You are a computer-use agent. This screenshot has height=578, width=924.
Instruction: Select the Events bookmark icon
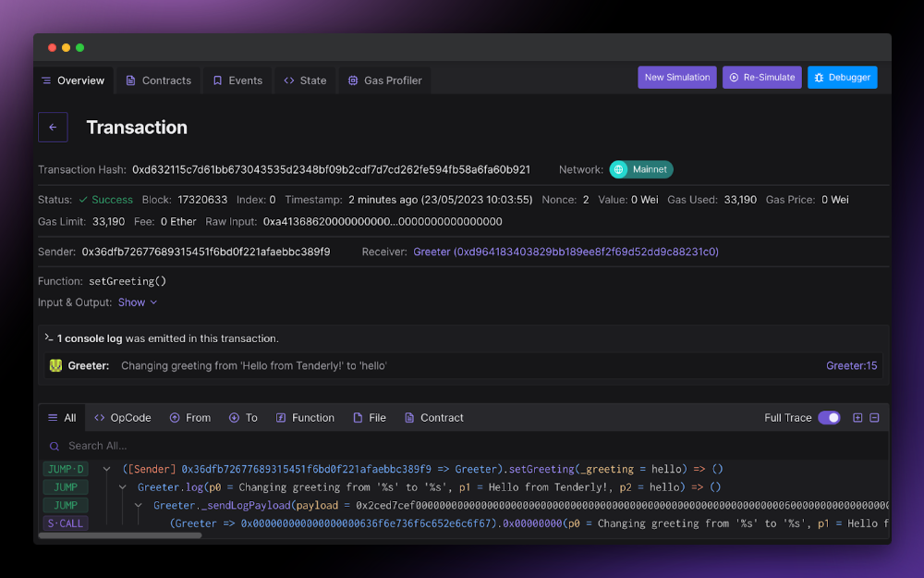(x=219, y=80)
